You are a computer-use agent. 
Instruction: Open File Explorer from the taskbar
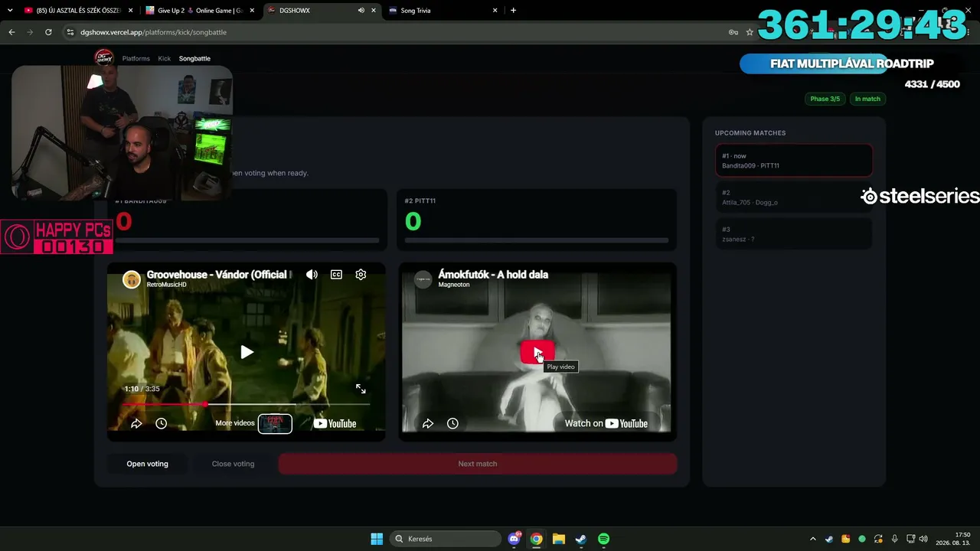click(559, 539)
